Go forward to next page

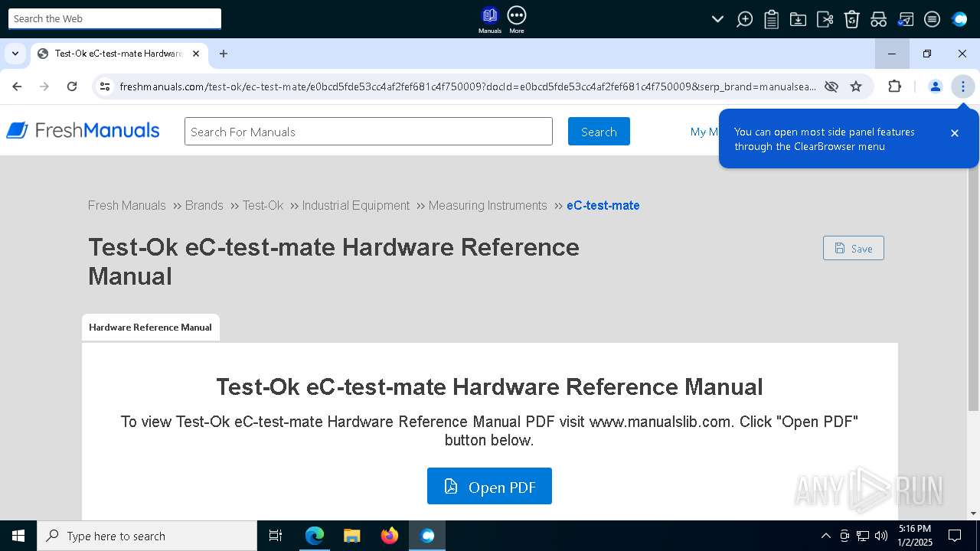coord(44,86)
